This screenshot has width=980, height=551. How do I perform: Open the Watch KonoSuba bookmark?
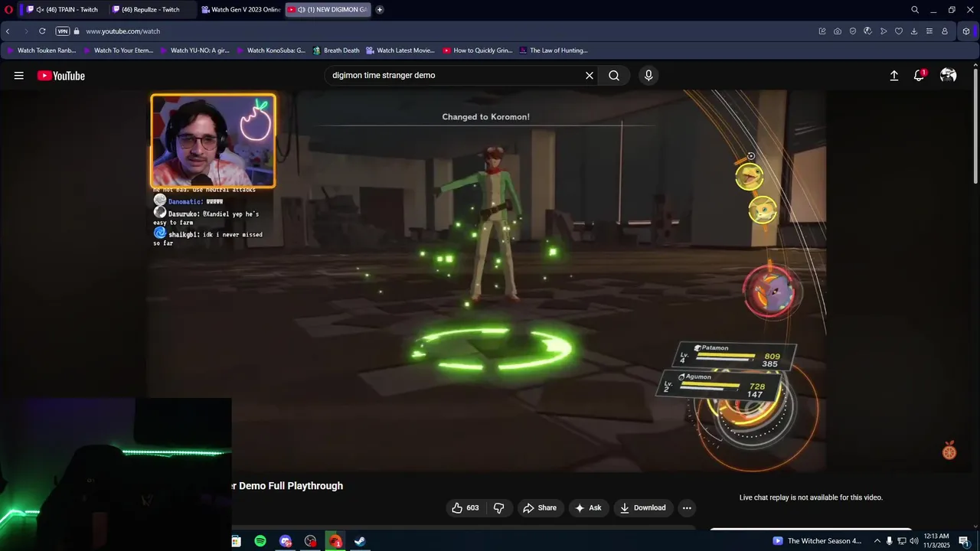[x=271, y=51]
